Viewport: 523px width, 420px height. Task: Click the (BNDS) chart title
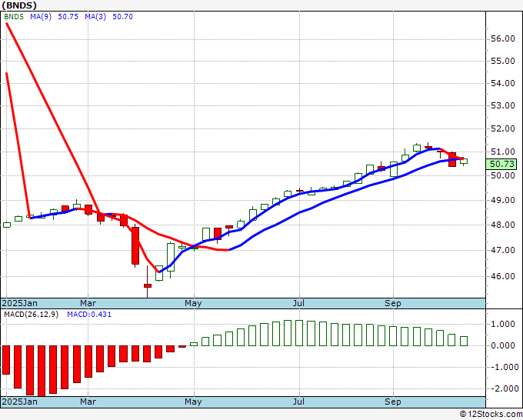[x=19, y=5]
